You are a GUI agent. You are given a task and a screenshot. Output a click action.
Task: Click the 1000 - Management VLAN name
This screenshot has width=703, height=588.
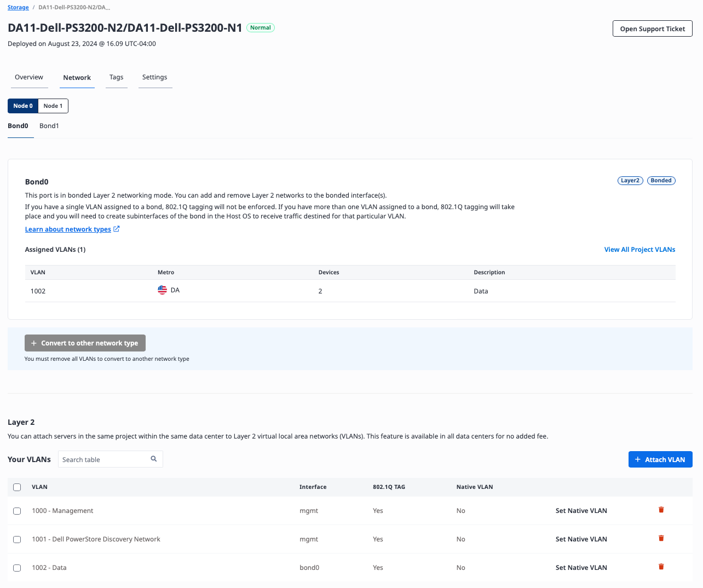(62, 510)
